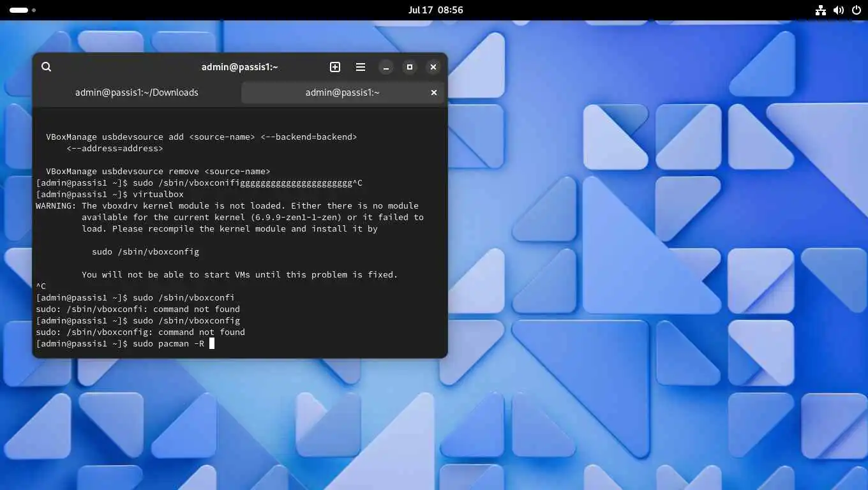Minimize the terminal window

point(386,67)
